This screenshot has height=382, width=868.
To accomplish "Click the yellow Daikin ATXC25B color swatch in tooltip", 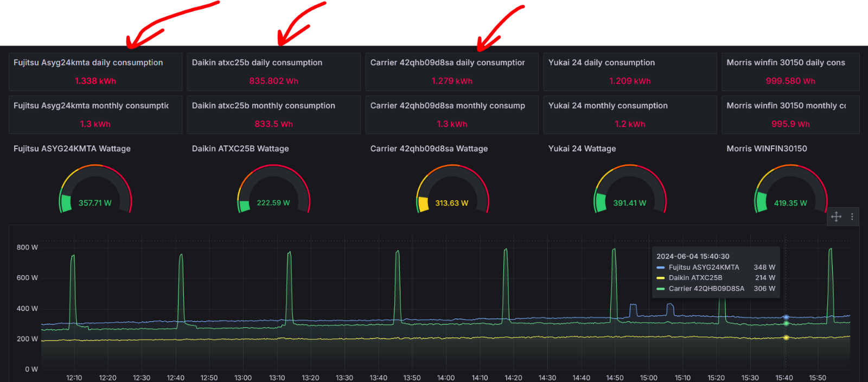I will pyautogui.click(x=660, y=278).
